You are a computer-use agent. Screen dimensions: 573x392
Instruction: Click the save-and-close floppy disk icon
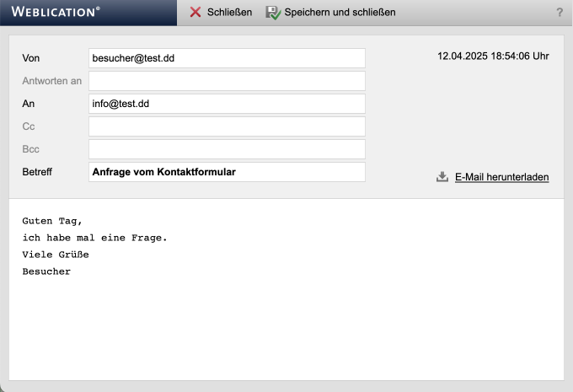tap(273, 13)
